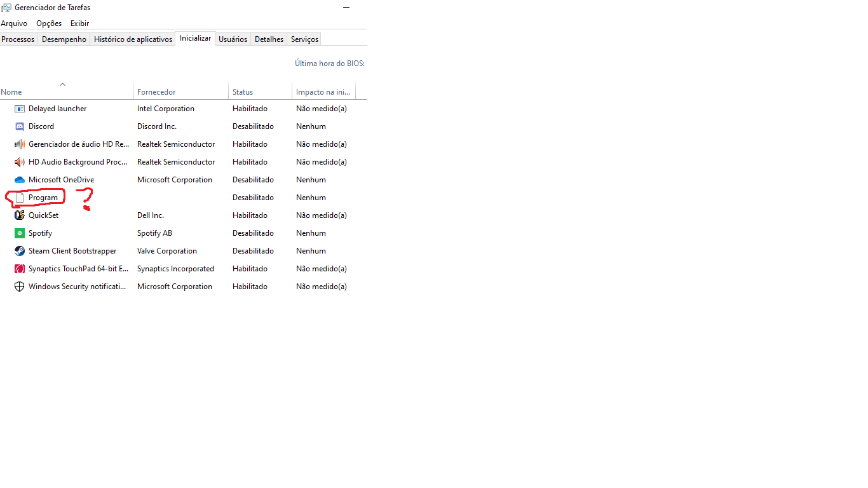
Task: Sort by Impacto na inicialização column
Action: point(324,91)
